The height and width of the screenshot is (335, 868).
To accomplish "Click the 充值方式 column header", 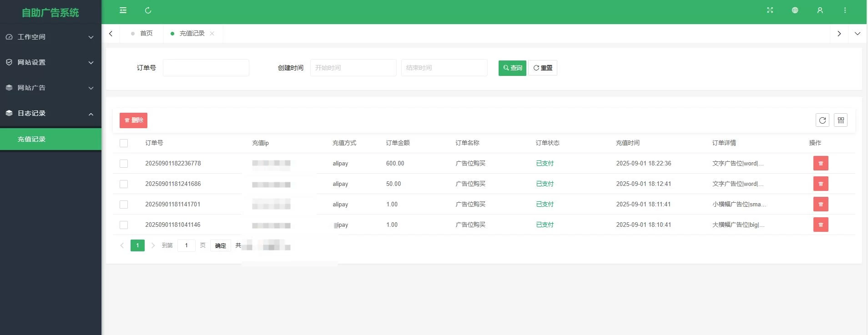I will click(344, 143).
